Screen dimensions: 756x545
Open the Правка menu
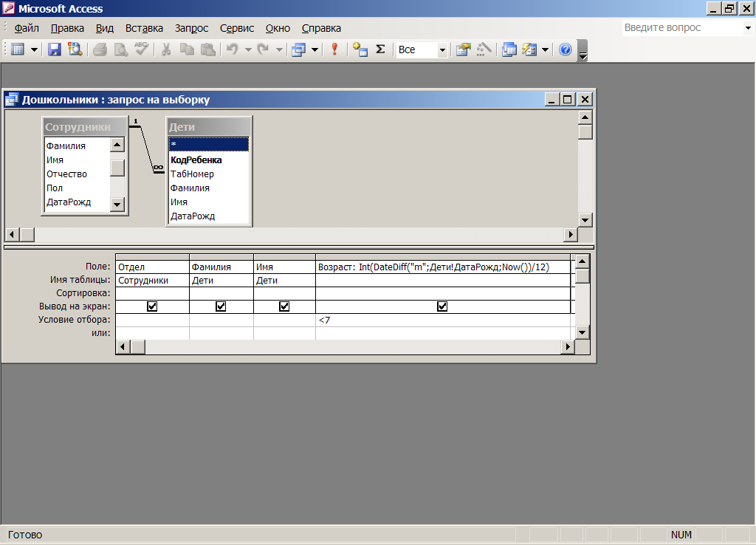click(67, 29)
